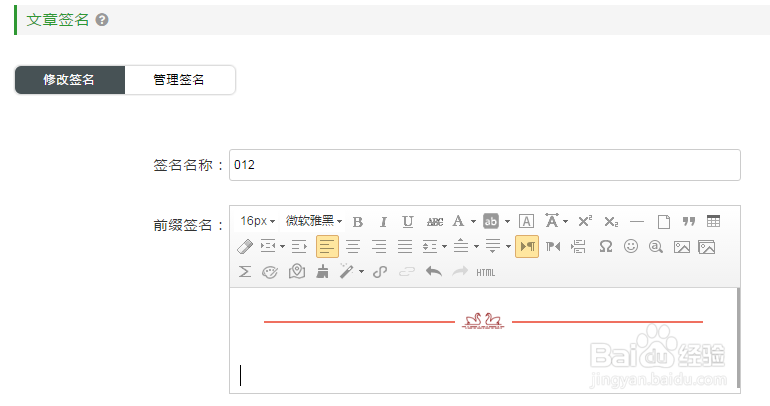Click the first-line indent icon

(x=299, y=246)
